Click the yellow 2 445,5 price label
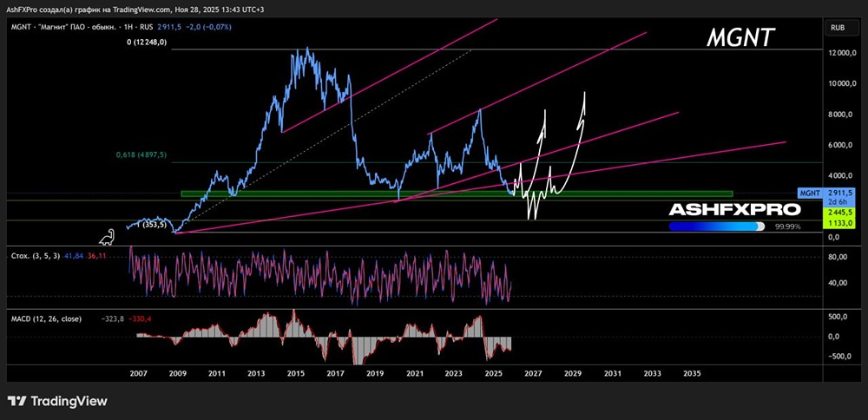The image size is (868, 420). pyautogui.click(x=839, y=213)
